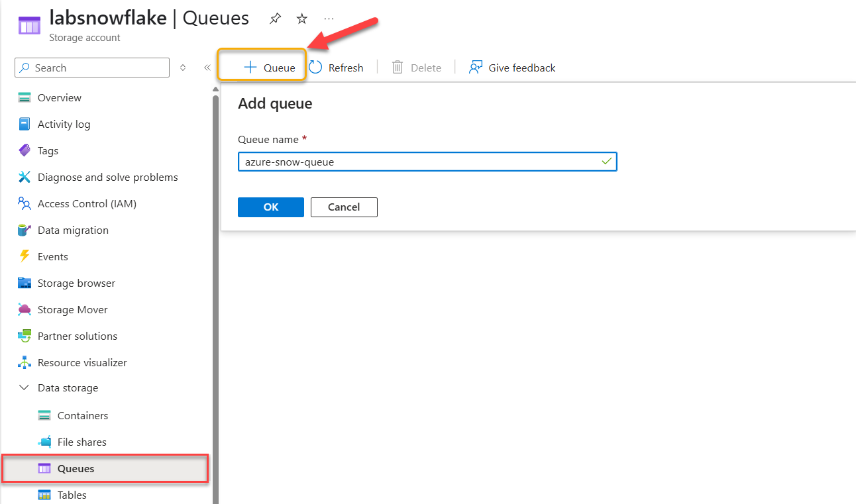Toggle the expand/collapse arrows beside Search
Viewport: 856px width, 504px height.
click(x=183, y=68)
